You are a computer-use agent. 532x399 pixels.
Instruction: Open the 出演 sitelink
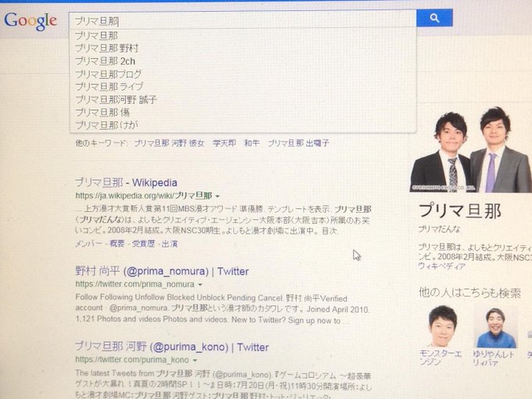point(170,243)
